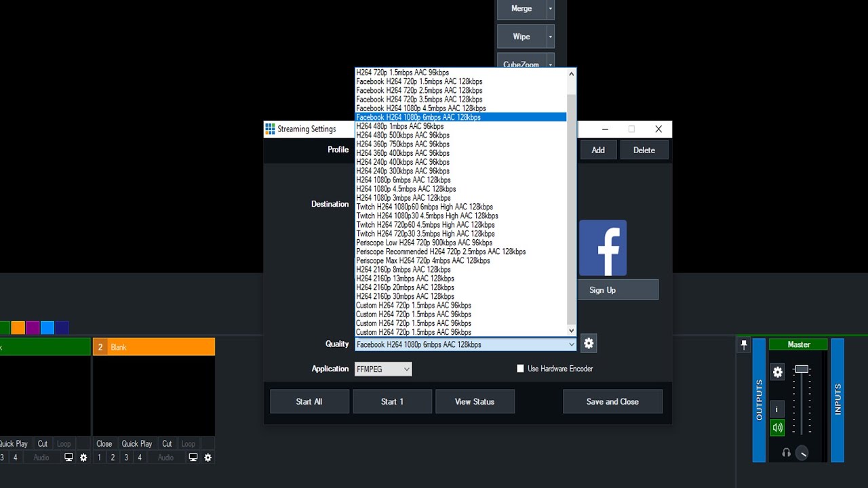Open the Quality combo box
868x488 pixels.
pos(466,344)
